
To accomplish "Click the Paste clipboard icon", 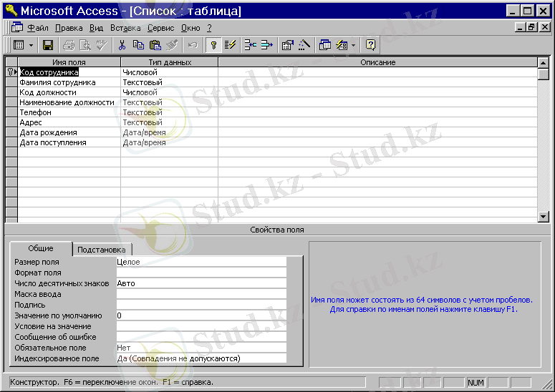I will pyautogui.click(x=155, y=45).
